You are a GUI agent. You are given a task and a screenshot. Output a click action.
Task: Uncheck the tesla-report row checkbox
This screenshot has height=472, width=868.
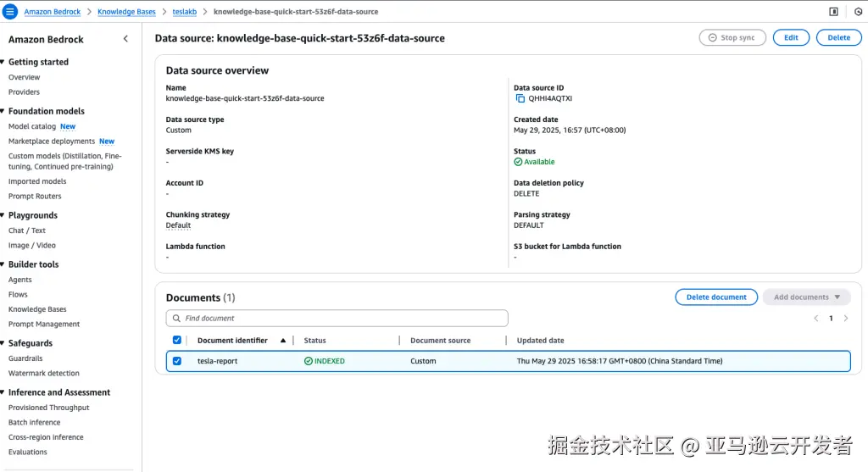coord(176,361)
